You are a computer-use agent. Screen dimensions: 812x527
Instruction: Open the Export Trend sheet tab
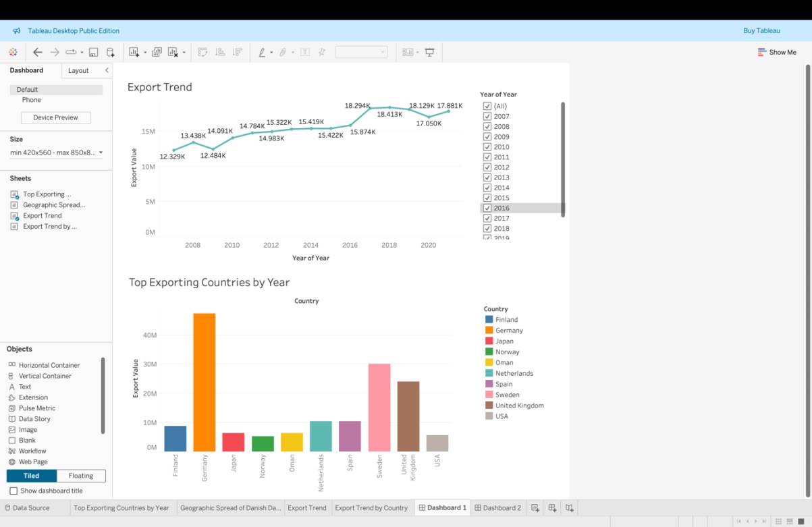[307, 507]
